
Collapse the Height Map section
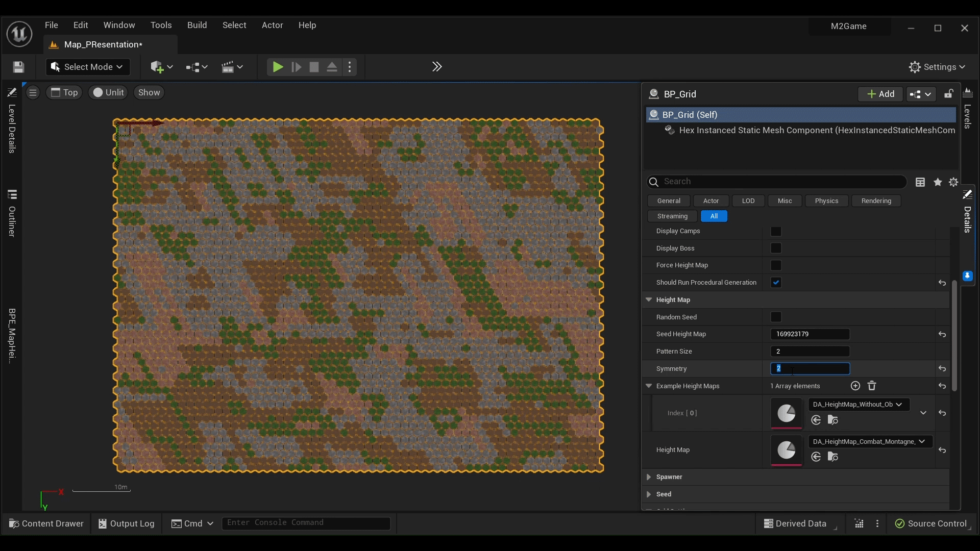click(x=649, y=300)
